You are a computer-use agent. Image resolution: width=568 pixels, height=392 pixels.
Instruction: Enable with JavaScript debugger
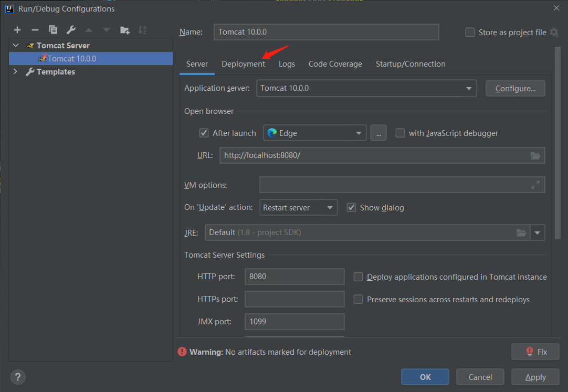[400, 133]
